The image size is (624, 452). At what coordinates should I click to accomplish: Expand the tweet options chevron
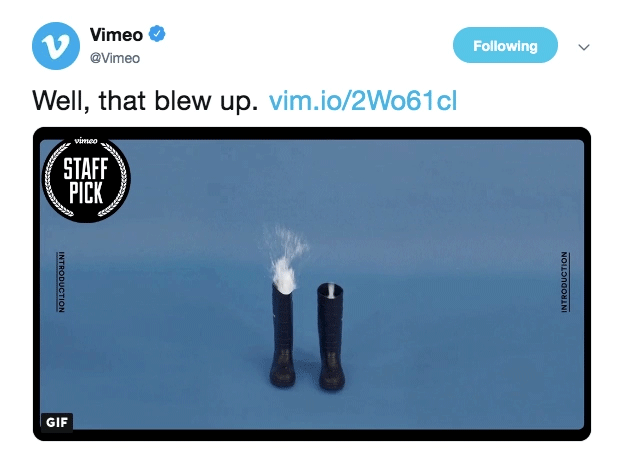[x=583, y=47]
